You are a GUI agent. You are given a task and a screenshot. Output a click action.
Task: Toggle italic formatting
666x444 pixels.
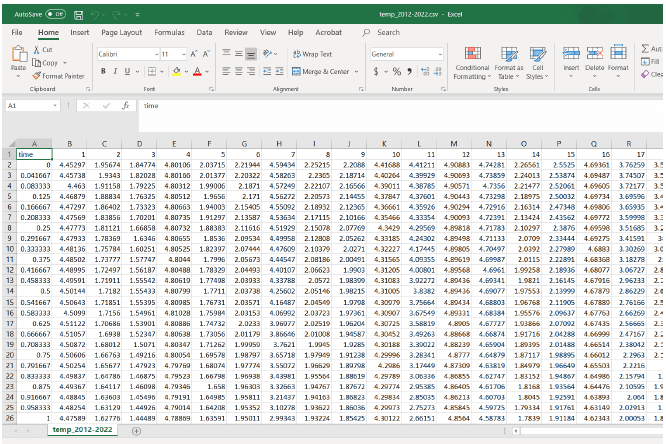(x=115, y=71)
